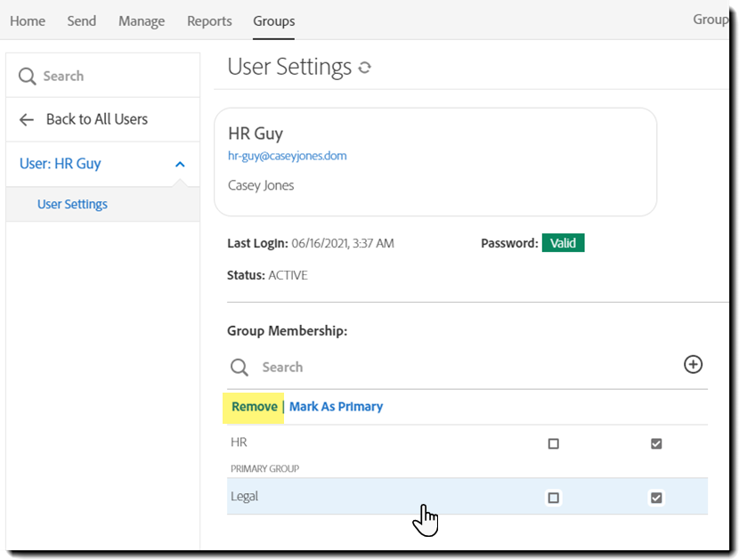Click the plus icon to add a group
Viewport: 739px width, 560px height.
(693, 364)
